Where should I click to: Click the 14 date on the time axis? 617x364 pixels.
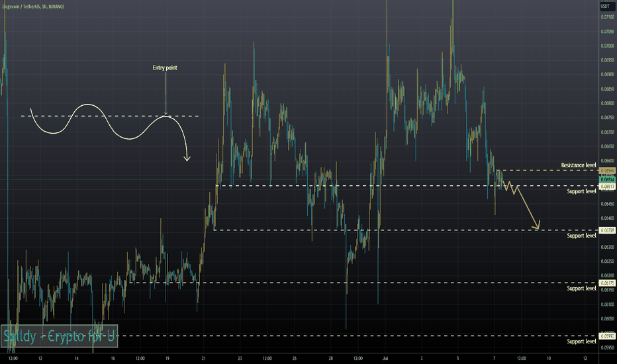76,359
